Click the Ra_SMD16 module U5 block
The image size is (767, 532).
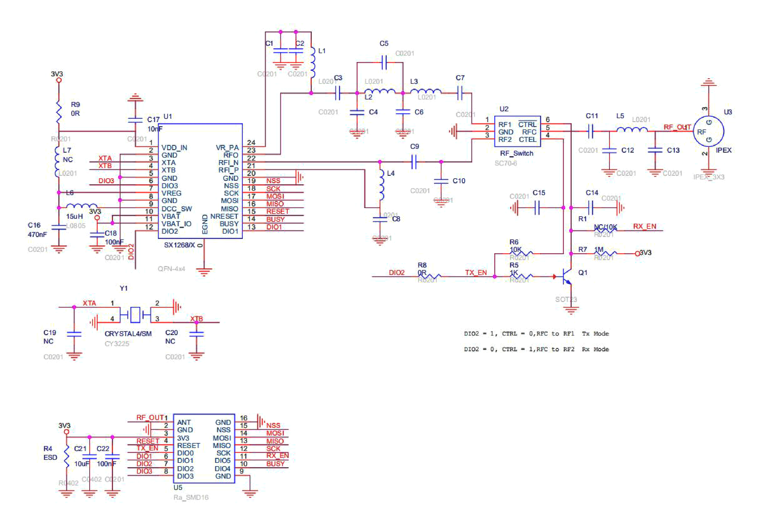pos(204,448)
